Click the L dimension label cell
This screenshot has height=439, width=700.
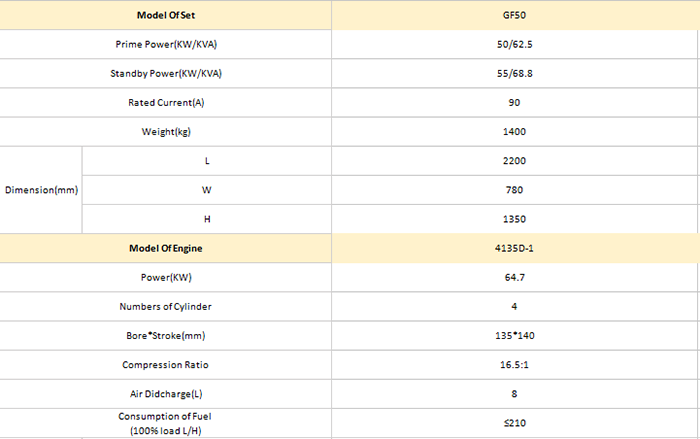coord(207,161)
